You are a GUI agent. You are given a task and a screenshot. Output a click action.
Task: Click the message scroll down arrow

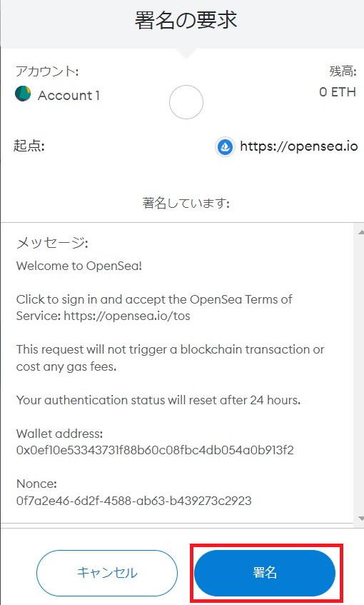[360, 519]
